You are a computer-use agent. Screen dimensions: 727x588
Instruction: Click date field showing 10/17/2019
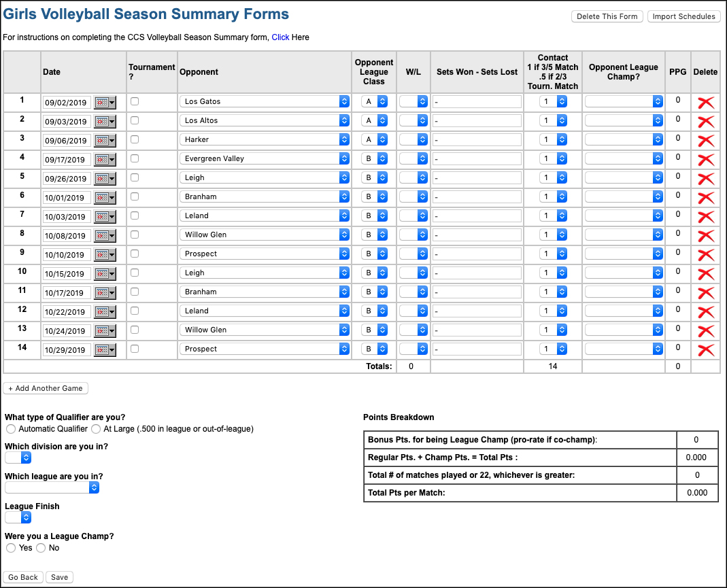coord(66,293)
